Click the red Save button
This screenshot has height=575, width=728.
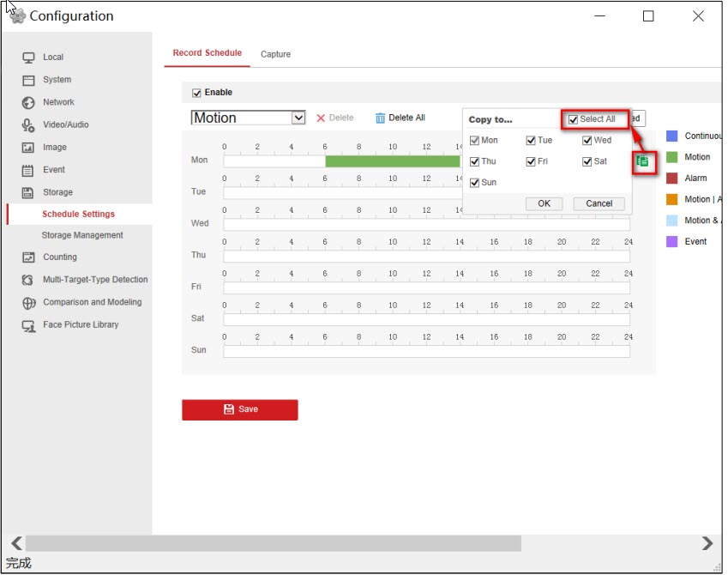point(239,409)
